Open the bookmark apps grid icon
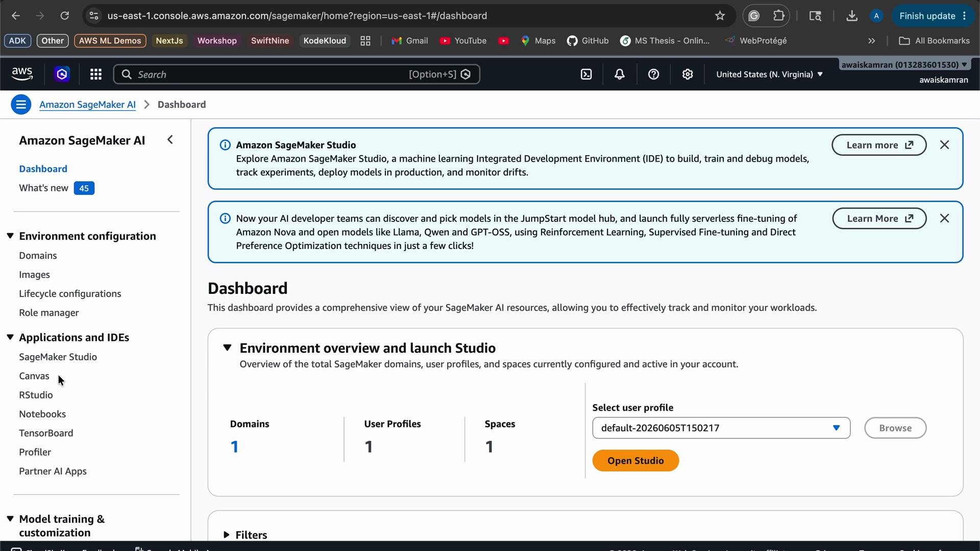 click(x=365, y=41)
